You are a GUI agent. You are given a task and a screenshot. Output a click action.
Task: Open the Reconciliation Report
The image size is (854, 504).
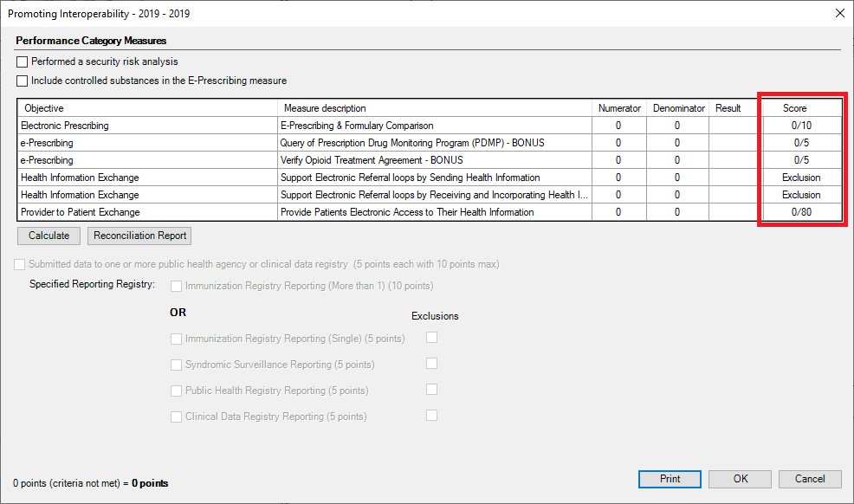click(139, 236)
